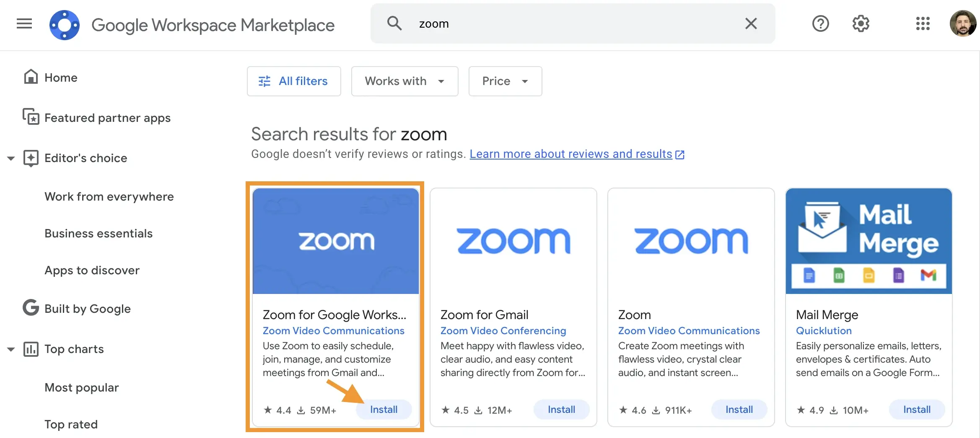The height and width of the screenshot is (438, 980).
Task: Install Zoom for Google Workspace
Action: (384, 410)
